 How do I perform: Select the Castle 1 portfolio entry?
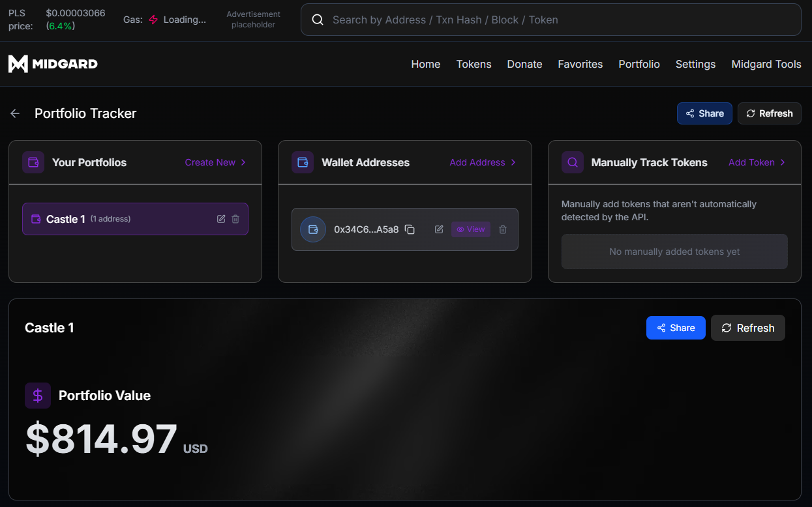tap(135, 219)
